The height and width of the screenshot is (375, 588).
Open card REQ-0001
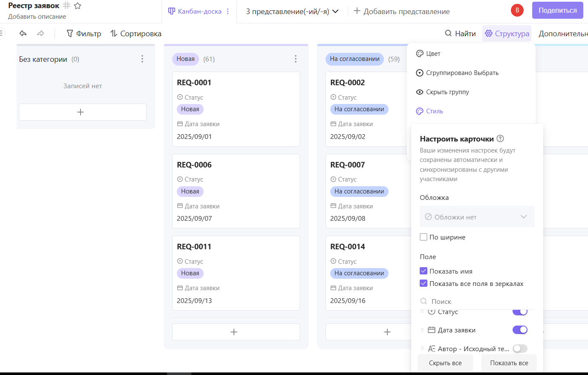pos(236,109)
